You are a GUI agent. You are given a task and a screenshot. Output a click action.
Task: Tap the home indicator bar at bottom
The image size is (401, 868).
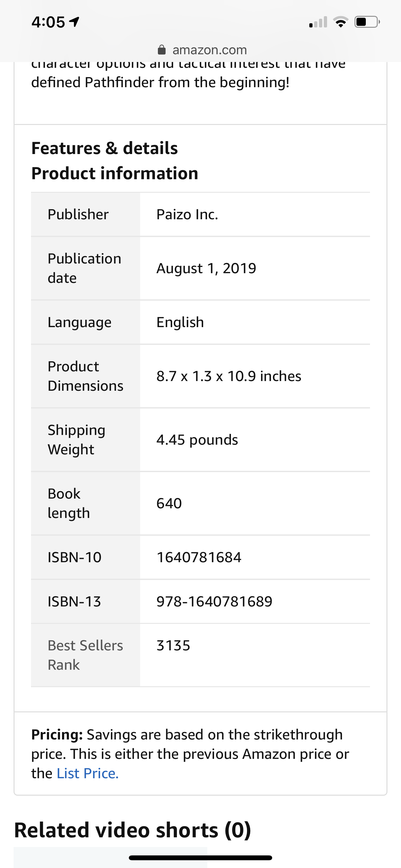[x=200, y=858]
